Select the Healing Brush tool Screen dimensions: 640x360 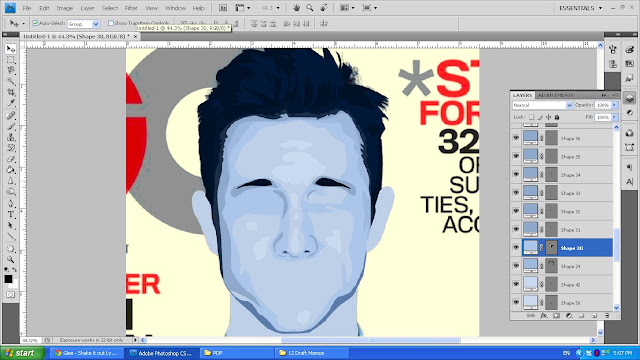click(11, 116)
